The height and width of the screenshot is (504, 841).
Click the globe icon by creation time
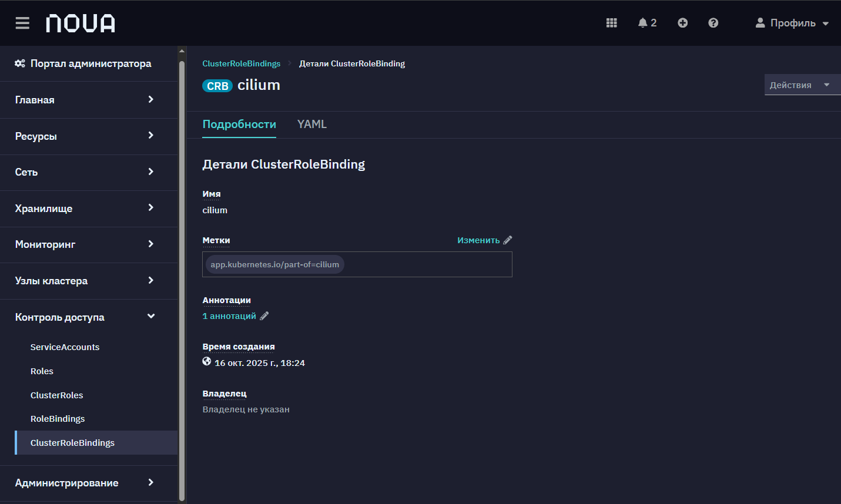pyautogui.click(x=207, y=361)
